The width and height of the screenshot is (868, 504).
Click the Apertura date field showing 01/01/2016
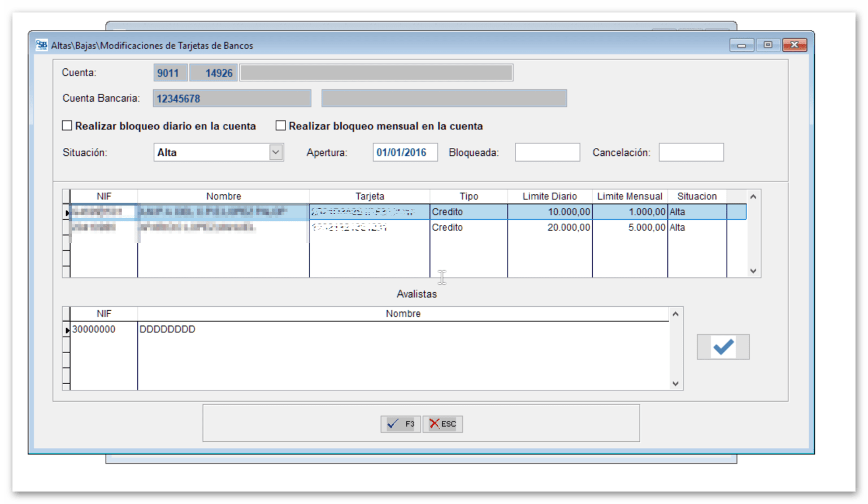click(x=405, y=152)
